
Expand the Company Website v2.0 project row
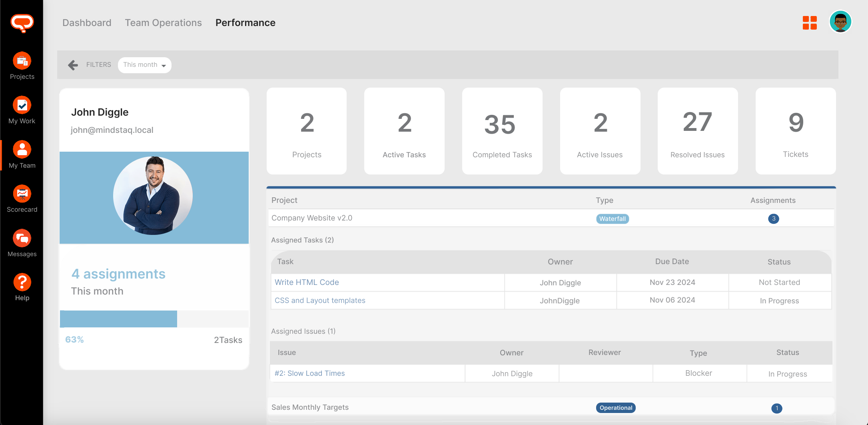point(312,218)
